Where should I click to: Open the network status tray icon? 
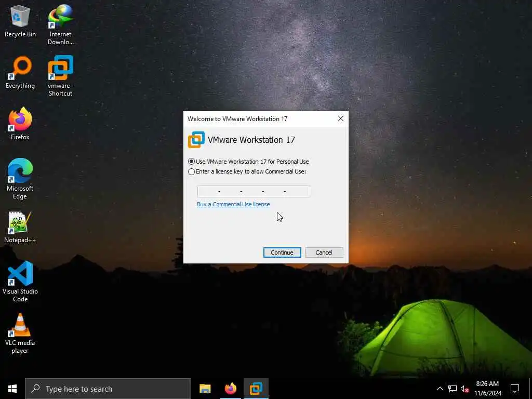[x=453, y=389]
